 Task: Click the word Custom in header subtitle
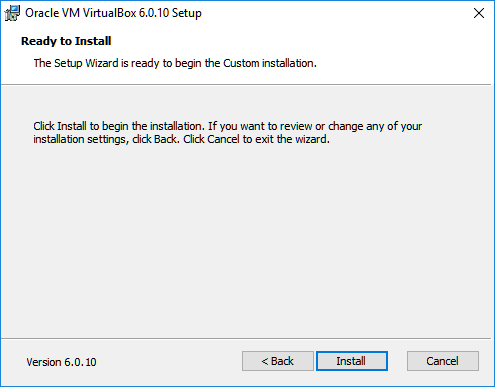coord(241,63)
